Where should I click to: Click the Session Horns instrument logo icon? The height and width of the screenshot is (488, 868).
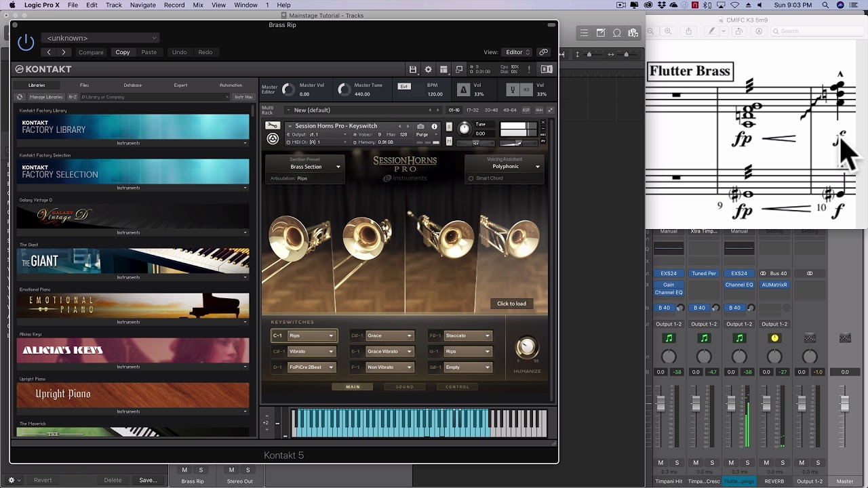[x=273, y=139]
